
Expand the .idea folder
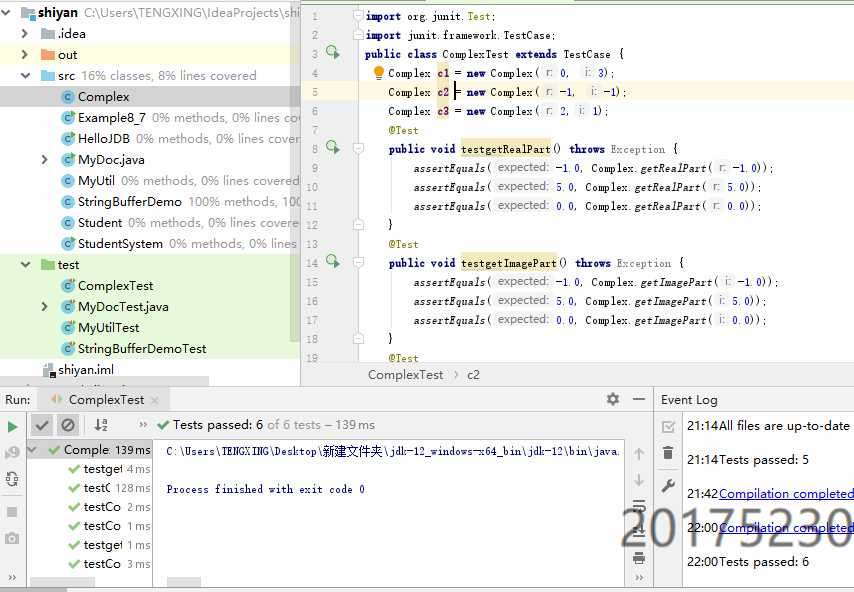pyautogui.click(x=25, y=34)
